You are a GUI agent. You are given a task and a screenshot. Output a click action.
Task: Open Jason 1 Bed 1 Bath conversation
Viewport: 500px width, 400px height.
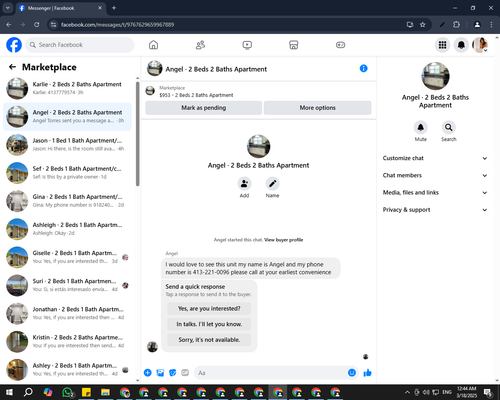click(68, 145)
